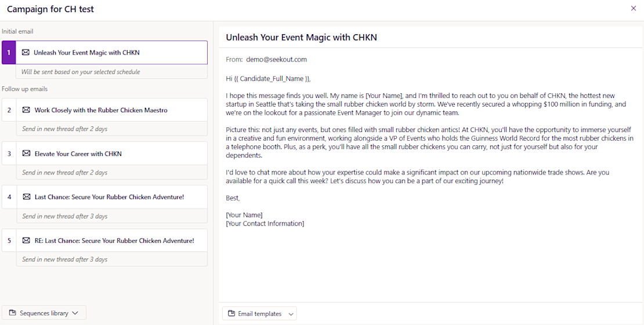Click envelope icon beside step 5 RE: Last Chance email

pos(26,240)
